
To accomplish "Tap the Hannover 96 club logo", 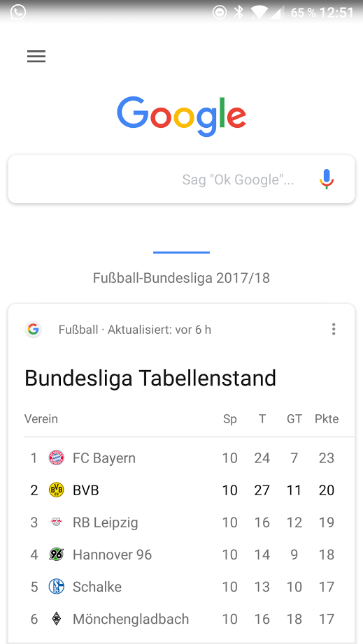I will click(x=57, y=555).
